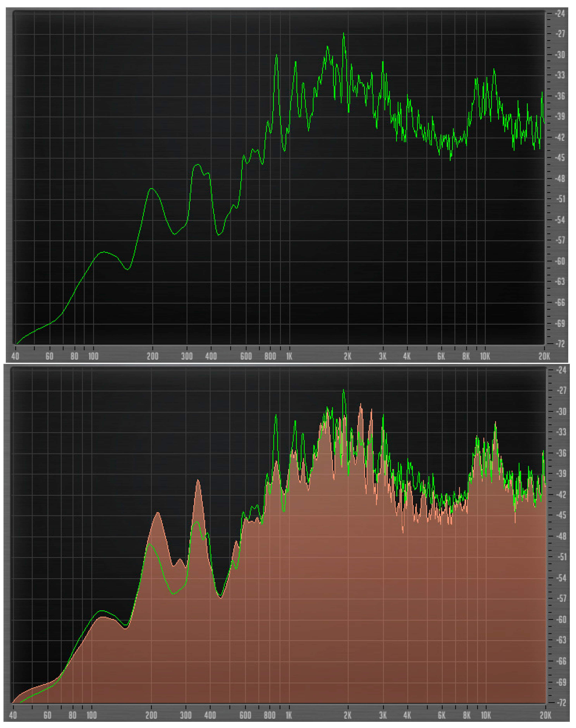Viewport: 576px width, 728px height.
Task: Click the 100 Hz label in bottom graph
Action: pos(91,715)
